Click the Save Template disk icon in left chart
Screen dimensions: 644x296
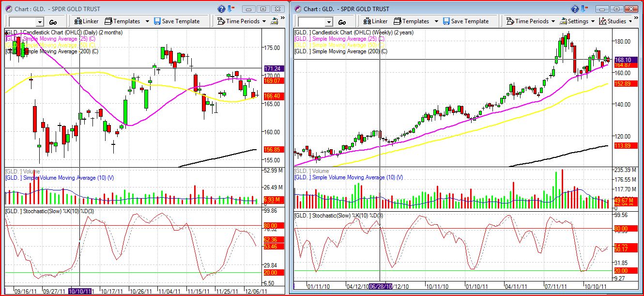[157, 21]
